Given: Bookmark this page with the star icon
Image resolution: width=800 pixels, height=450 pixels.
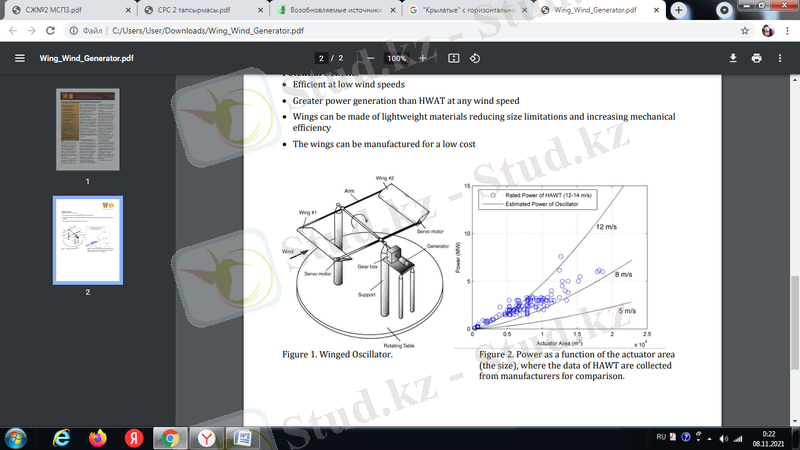Looking at the screenshot, I should [745, 32].
